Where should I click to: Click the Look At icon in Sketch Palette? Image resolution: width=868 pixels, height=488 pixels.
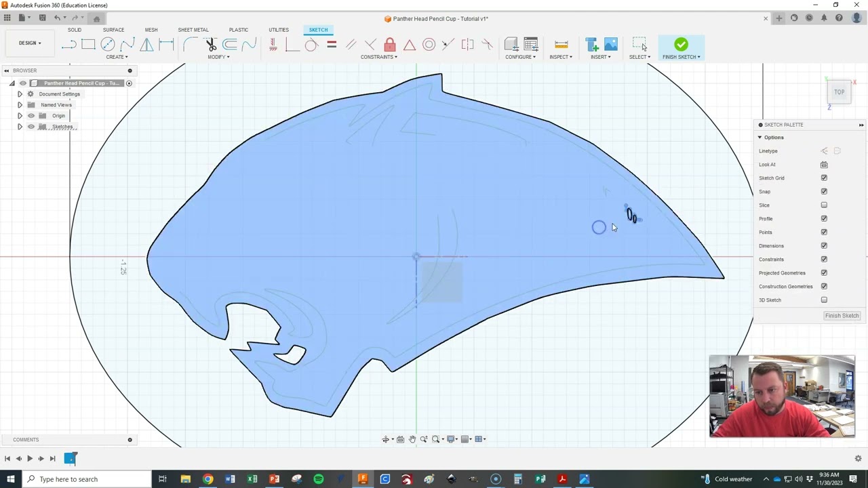[x=824, y=165]
